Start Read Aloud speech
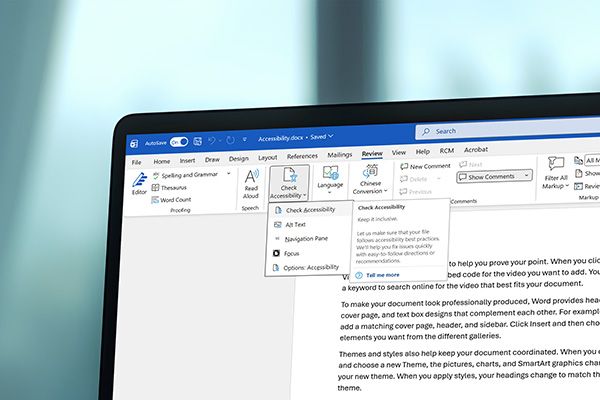600x400 pixels. (x=250, y=183)
